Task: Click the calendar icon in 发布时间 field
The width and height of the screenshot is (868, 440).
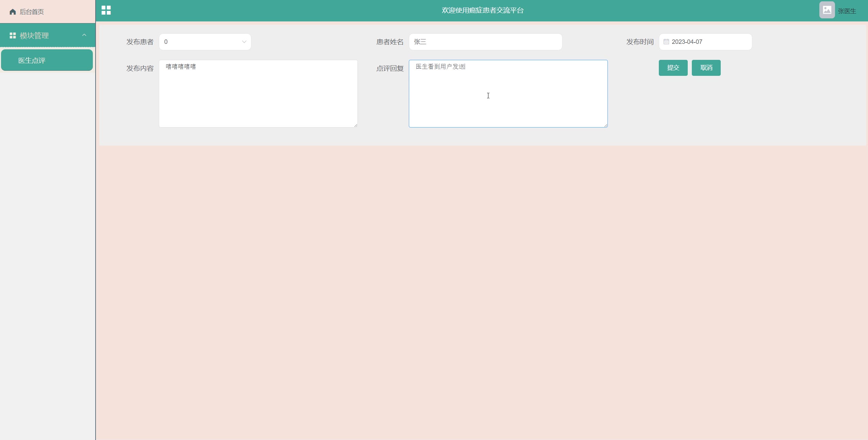Action: 666,42
